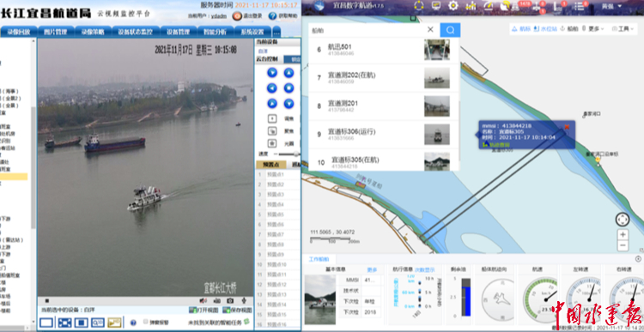Open the 设备状态监控 tab

(x=135, y=32)
